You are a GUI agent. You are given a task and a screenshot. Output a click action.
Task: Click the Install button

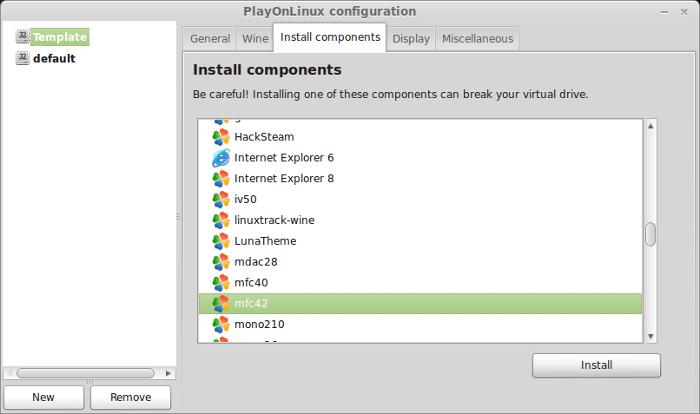click(x=596, y=365)
